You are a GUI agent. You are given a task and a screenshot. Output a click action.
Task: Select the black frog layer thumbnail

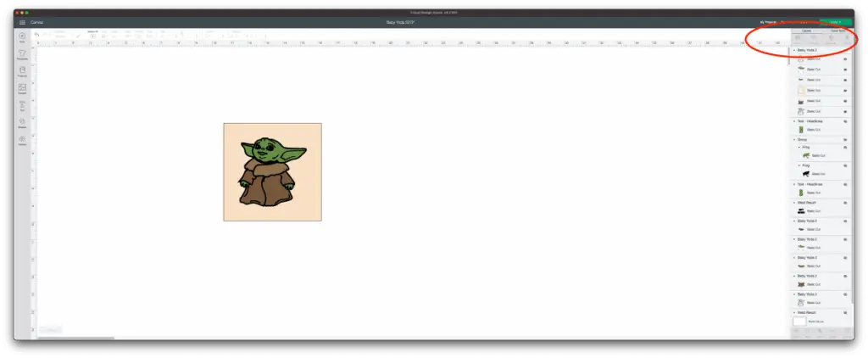coord(806,174)
